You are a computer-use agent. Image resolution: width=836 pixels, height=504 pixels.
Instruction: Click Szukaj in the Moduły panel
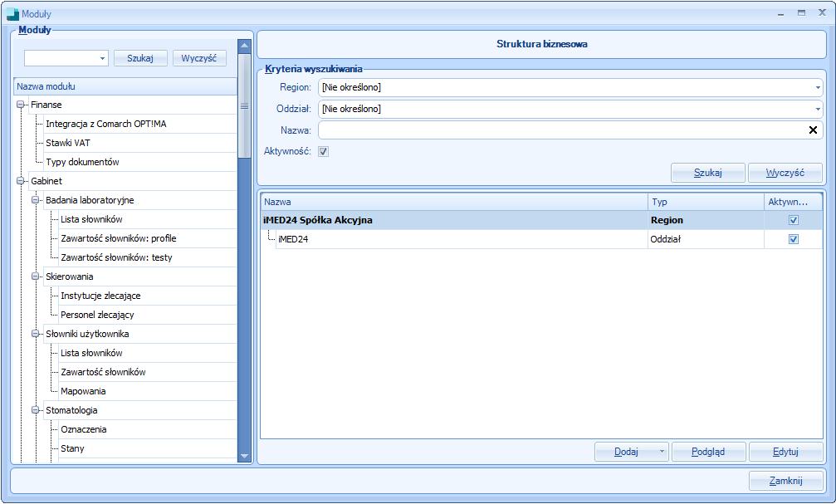140,58
